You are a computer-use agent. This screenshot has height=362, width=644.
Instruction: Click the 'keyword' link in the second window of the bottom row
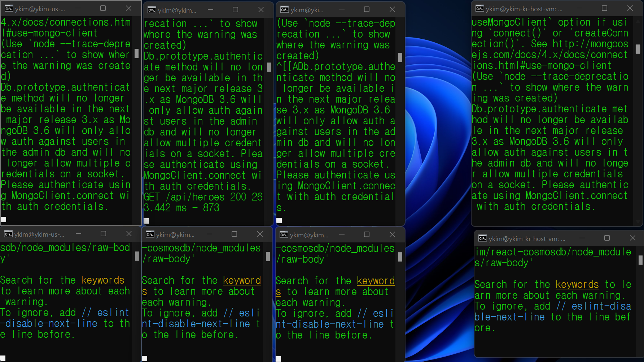pyautogui.click(x=242, y=280)
